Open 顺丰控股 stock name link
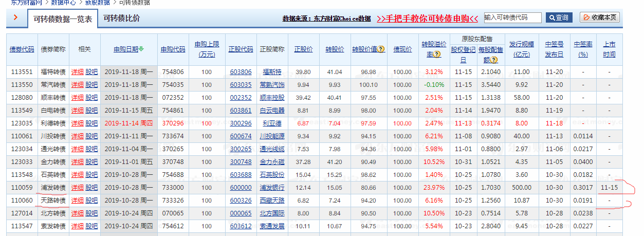Viewport: 644px width, 236px height. click(272, 98)
